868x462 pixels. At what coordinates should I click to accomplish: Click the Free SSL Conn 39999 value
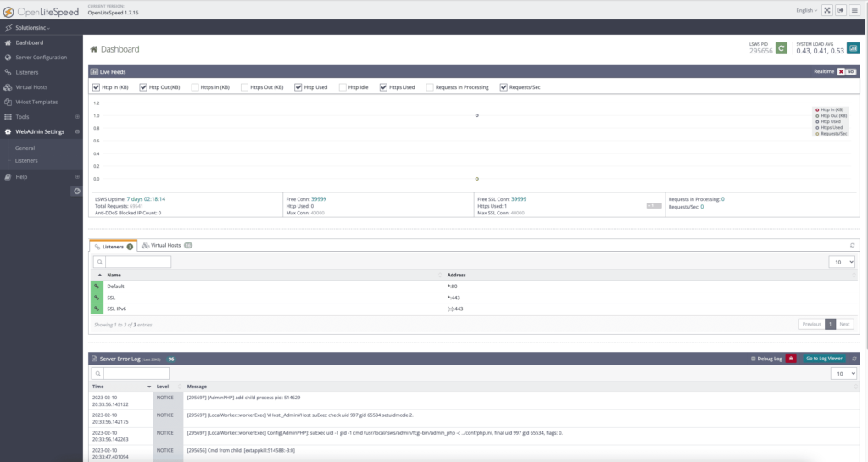click(519, 199)
